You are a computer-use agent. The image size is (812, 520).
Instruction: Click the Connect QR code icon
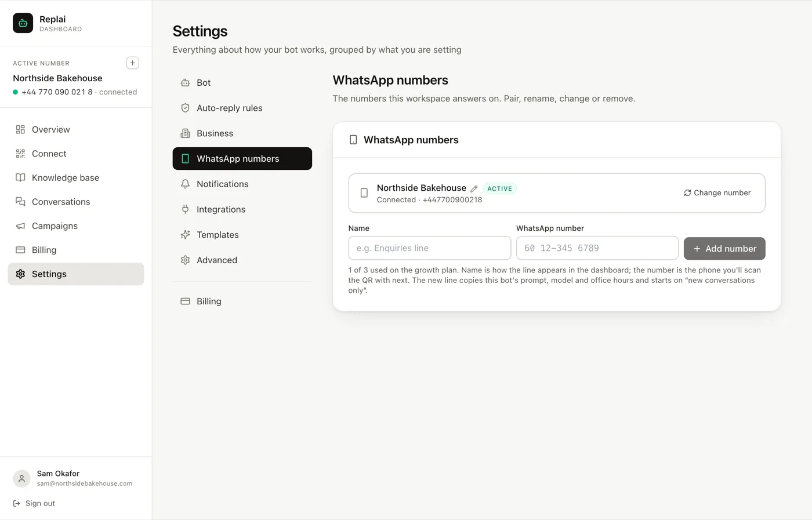coord(20,154)
